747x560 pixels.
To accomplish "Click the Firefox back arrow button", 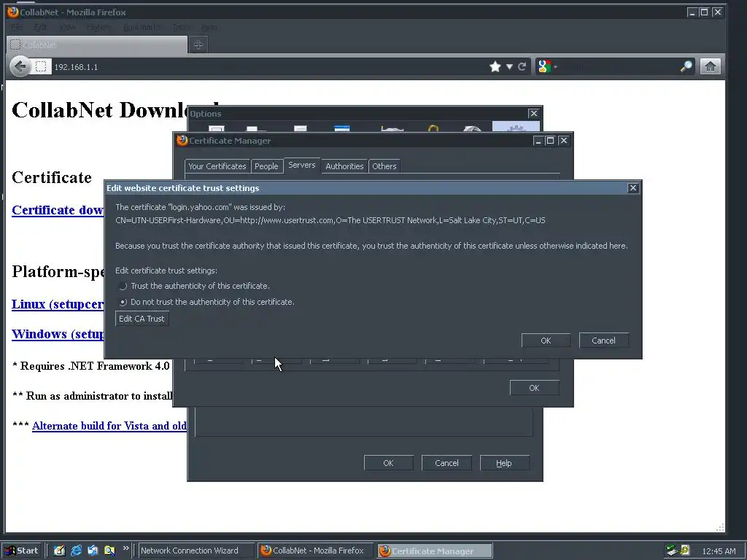I will [x=20, y=66].
